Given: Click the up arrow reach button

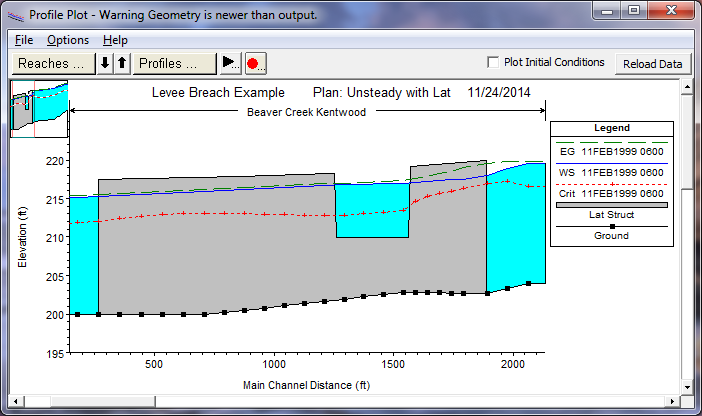Looking at the screenshot, I should tap(121, 63).
